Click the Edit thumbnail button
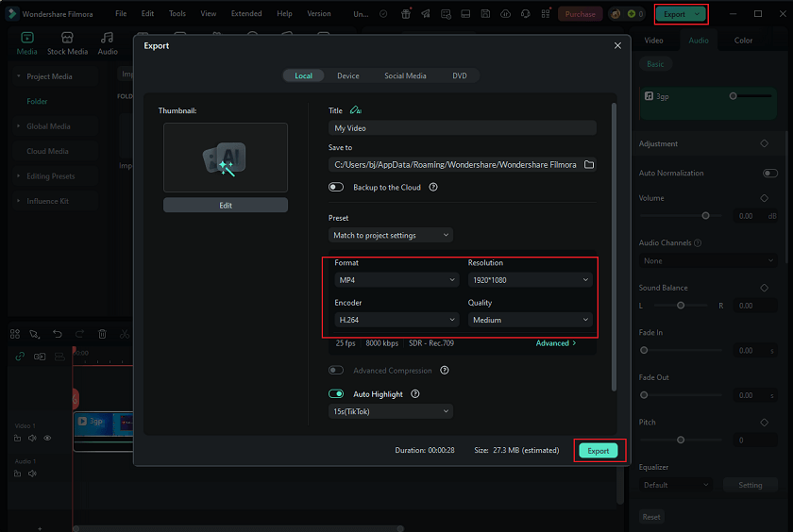 (x=226, y=205)
